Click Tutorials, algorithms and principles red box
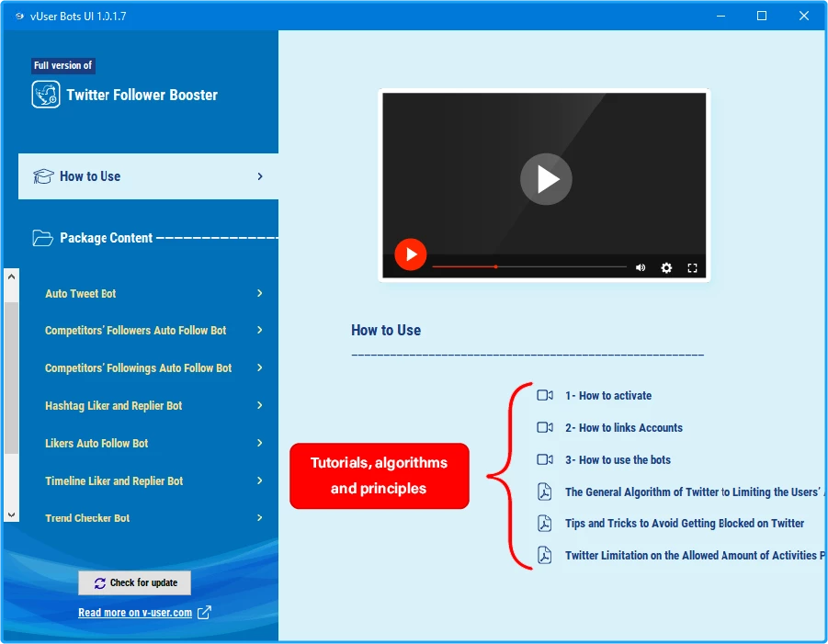 (x=380, y=476)
